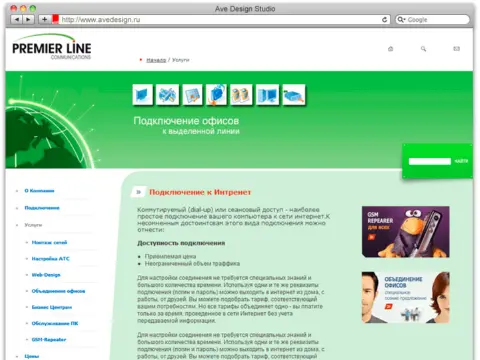Click the 'Подключение офисов' banner title
480x360 pixels.
(186, 121)
